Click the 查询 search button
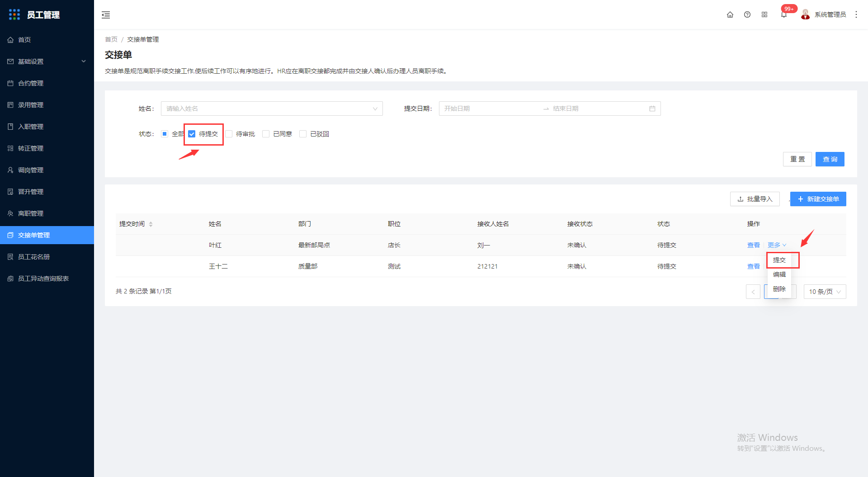The image size is (868, 477). 830,159
